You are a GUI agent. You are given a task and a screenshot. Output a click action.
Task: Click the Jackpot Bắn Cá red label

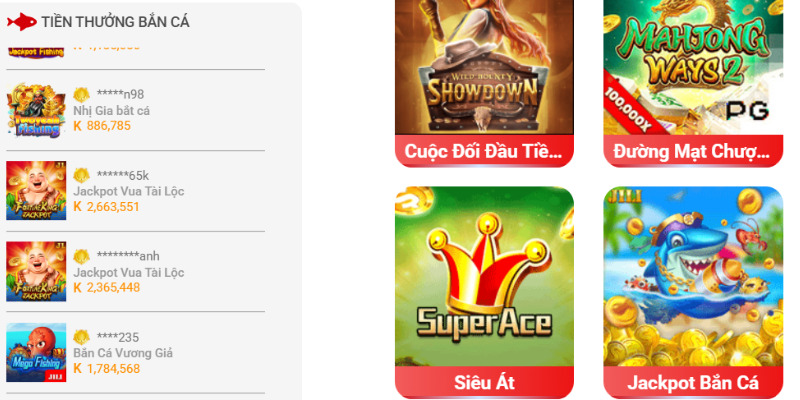pos(693,382)
